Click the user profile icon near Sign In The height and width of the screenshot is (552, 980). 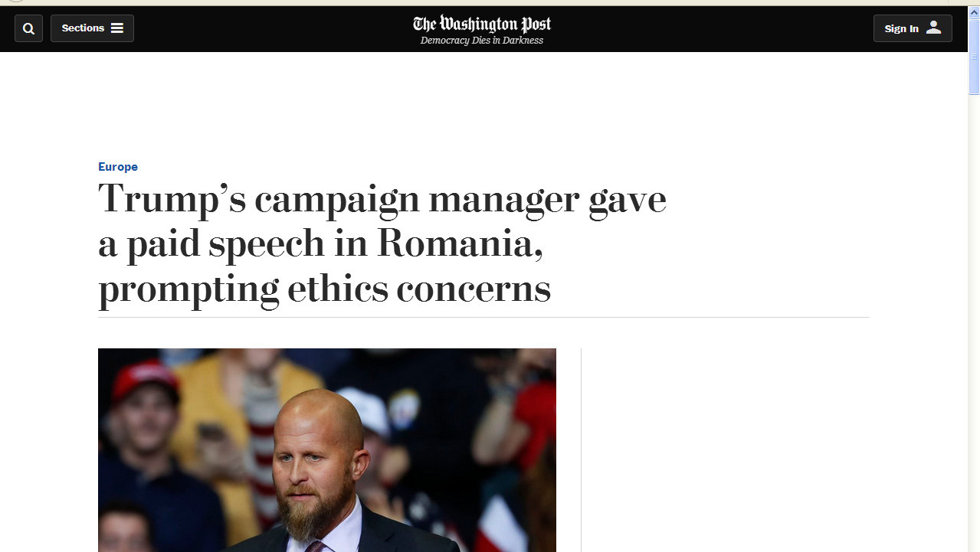click(933, 28)
